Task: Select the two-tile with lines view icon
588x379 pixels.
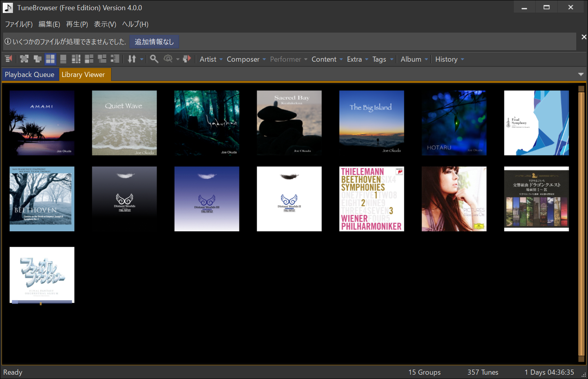Action: [x=89, y=59]
